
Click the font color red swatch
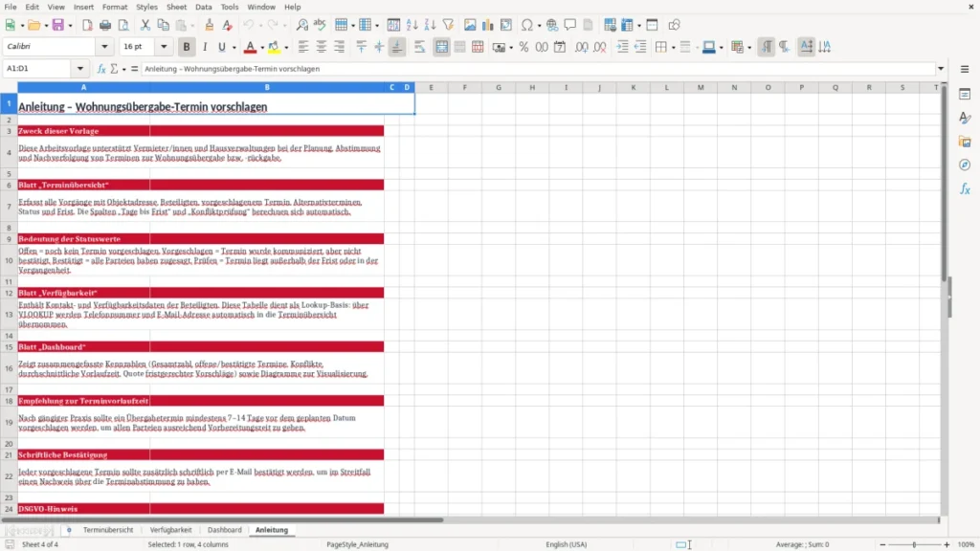(x=250, y=47)
